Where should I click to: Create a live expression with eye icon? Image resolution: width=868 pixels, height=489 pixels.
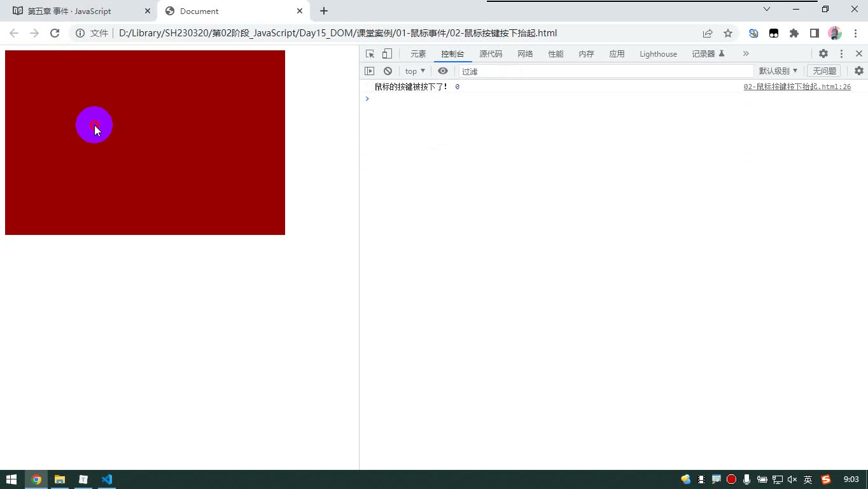(x=443, y=71)
